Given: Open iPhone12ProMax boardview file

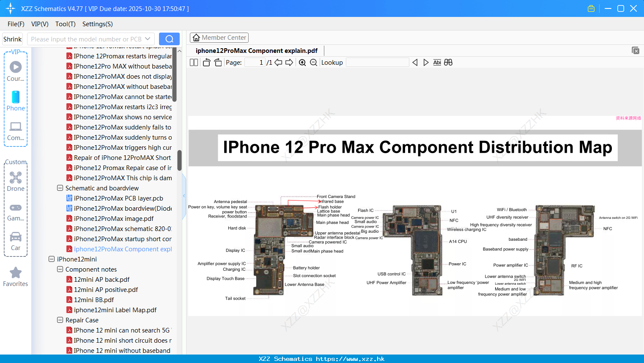Looking at the screenshot, I should coord(119,209).
